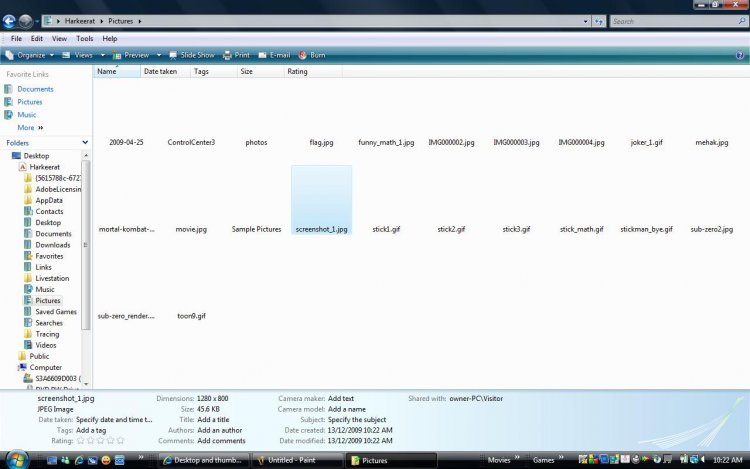Open the Tools menu
Viewport: 750px width, 469px height.
coord(84,38)
